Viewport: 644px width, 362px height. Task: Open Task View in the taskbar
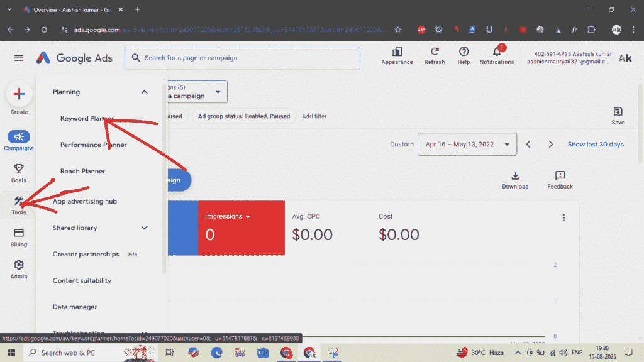coord(169,353)
